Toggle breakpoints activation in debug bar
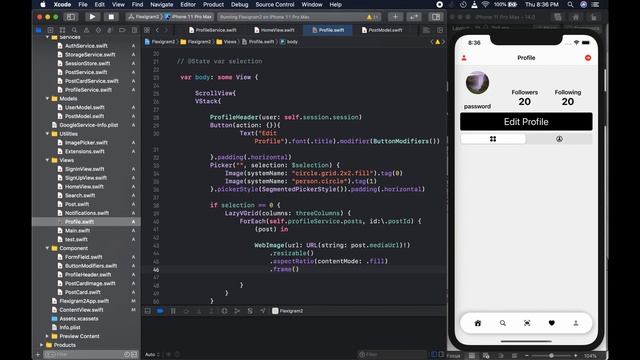640x360 pixels. (160, 311)
